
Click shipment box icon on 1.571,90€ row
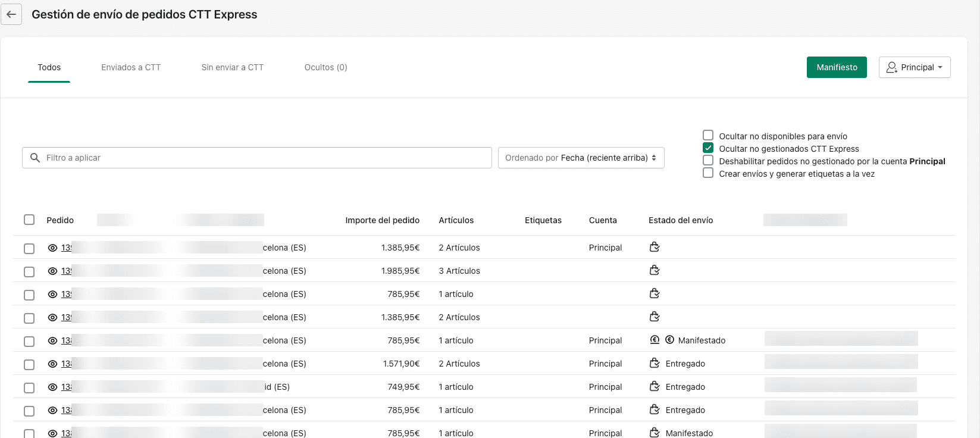[x=655, y=363]
